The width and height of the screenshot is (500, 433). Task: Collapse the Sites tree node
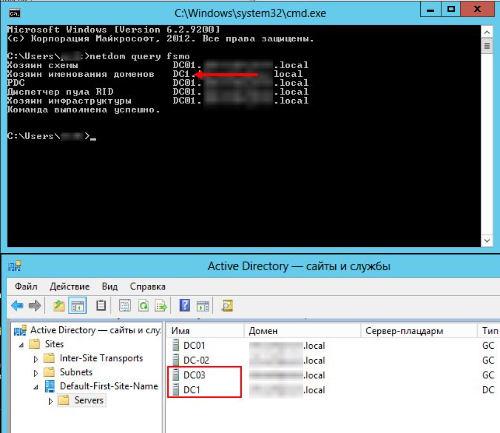point(21,345)
